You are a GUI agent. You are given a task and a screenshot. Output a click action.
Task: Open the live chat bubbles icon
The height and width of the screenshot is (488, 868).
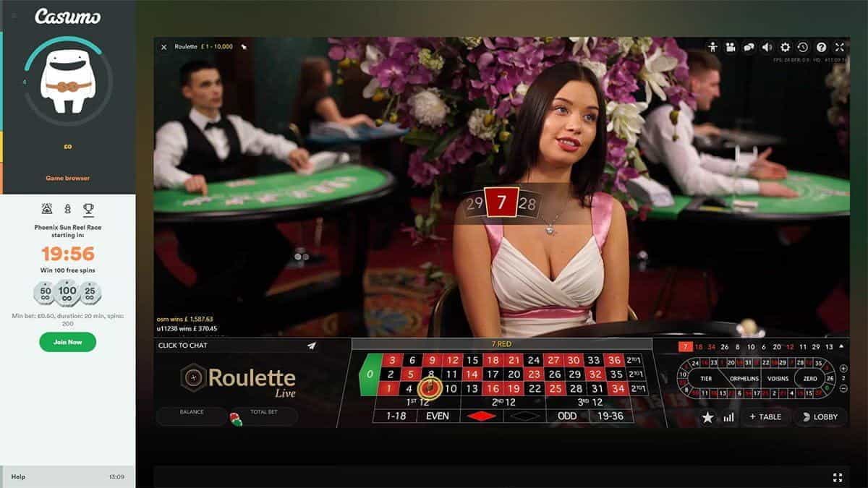pos(749,47)
